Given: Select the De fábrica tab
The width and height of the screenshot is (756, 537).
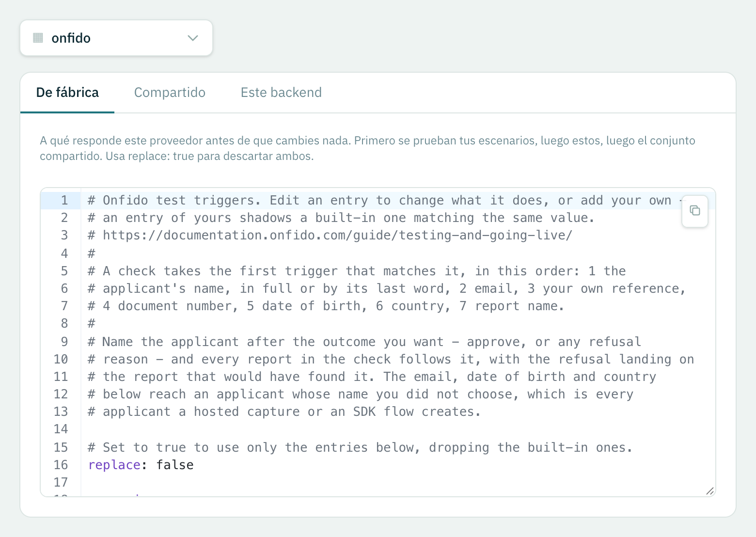Looking at the screenshot, I should tap(67, 93).
